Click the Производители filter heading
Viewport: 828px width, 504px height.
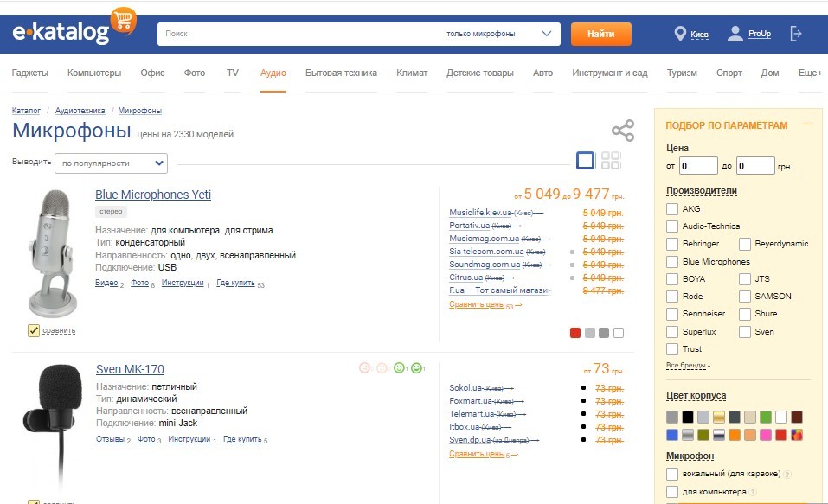(702, 190)
